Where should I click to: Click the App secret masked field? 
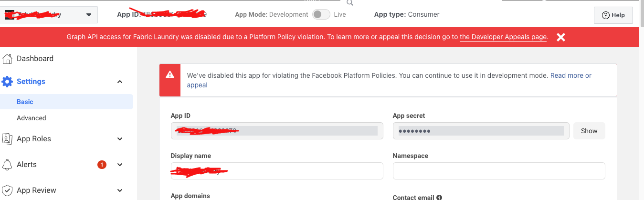481,131
